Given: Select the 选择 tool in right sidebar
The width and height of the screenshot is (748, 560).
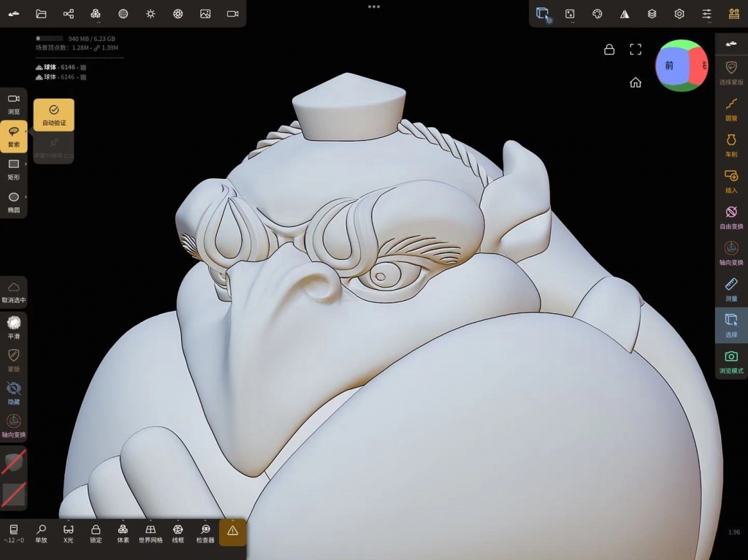Looking at the screenshot, I should pyautogui.click(x=731, y=326).
